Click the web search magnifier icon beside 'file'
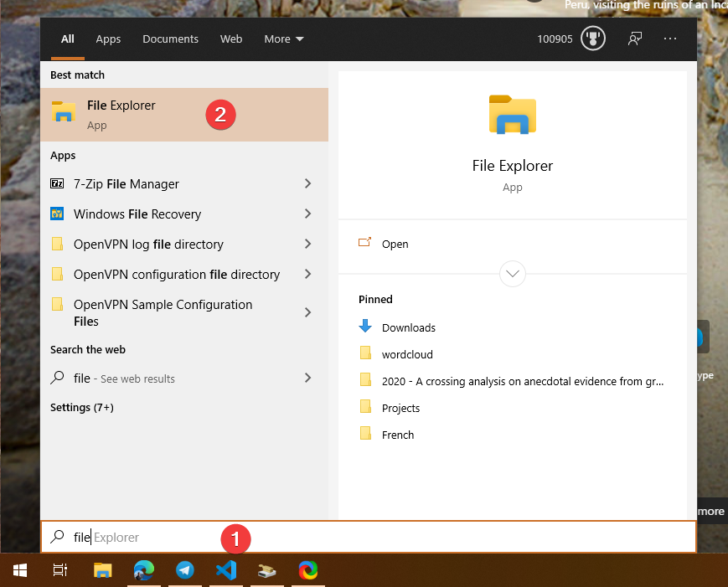Image resolution: width=728 pixels, height=587 pixels. [57, 378]
